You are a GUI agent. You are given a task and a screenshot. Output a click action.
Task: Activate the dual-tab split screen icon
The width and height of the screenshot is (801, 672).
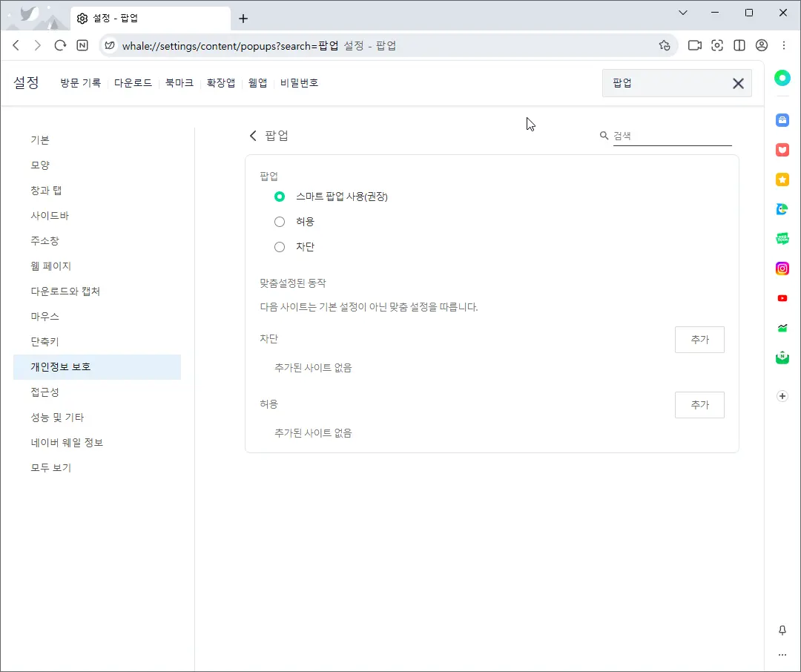tap(739, 45)
